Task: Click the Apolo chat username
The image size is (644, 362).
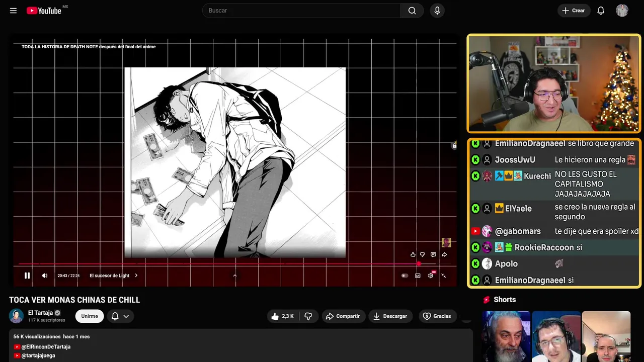Action: tap(506, 263)
